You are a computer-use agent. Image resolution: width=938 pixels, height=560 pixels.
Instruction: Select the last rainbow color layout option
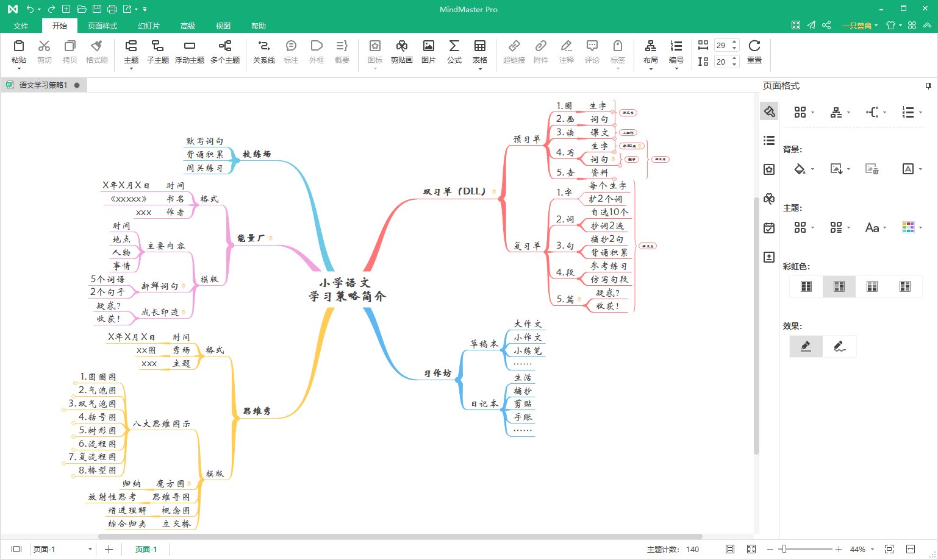point(904,286)
